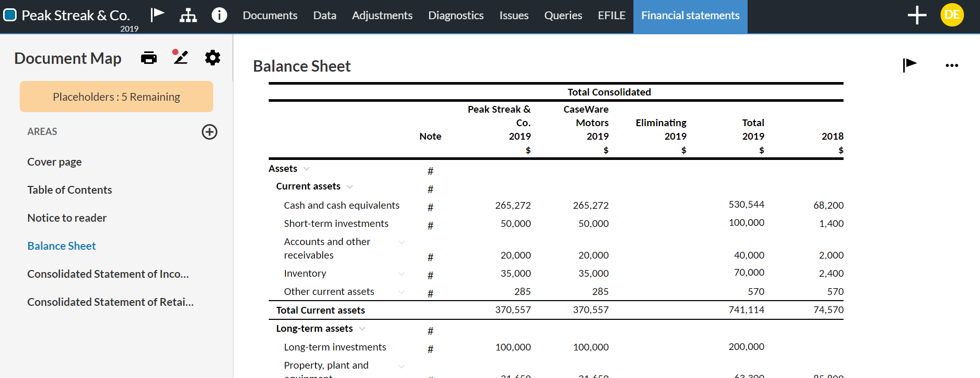Open the DE user avatar menu
The image size is (980, 378).
coord(952,15)
